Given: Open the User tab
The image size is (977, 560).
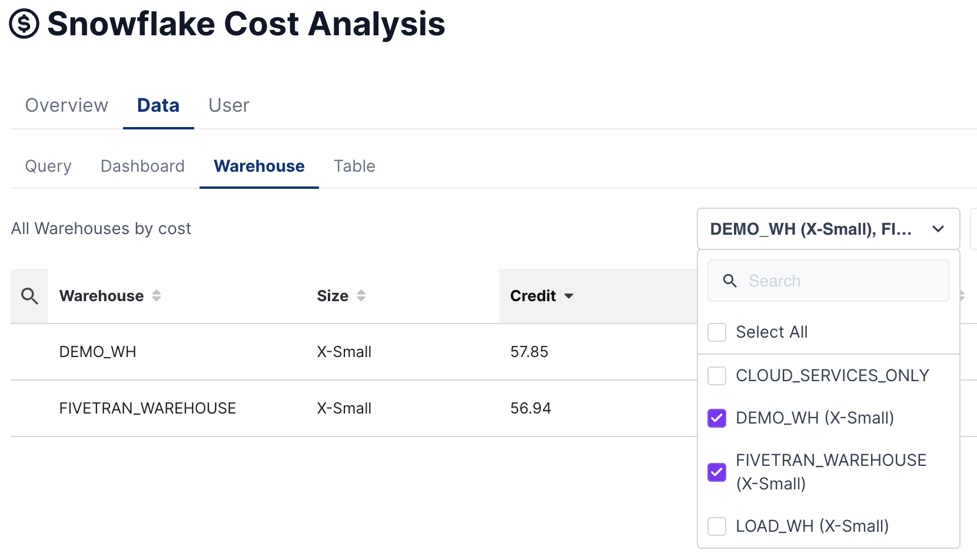Looking at the screenshot, I should 229,105.
